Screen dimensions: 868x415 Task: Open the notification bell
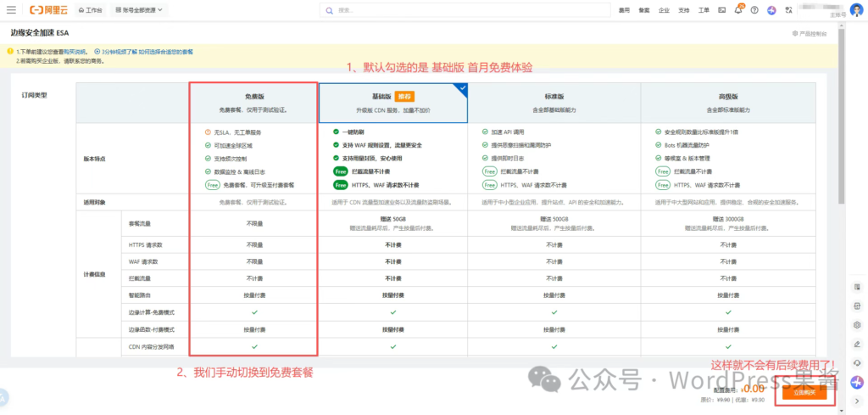tap(738, 10)
